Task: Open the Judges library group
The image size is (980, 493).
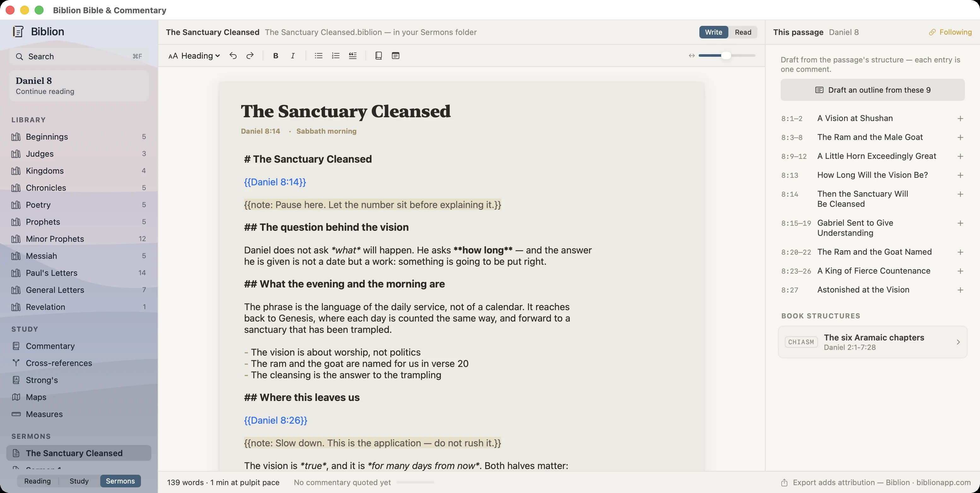Action: [x=79, y=154]
